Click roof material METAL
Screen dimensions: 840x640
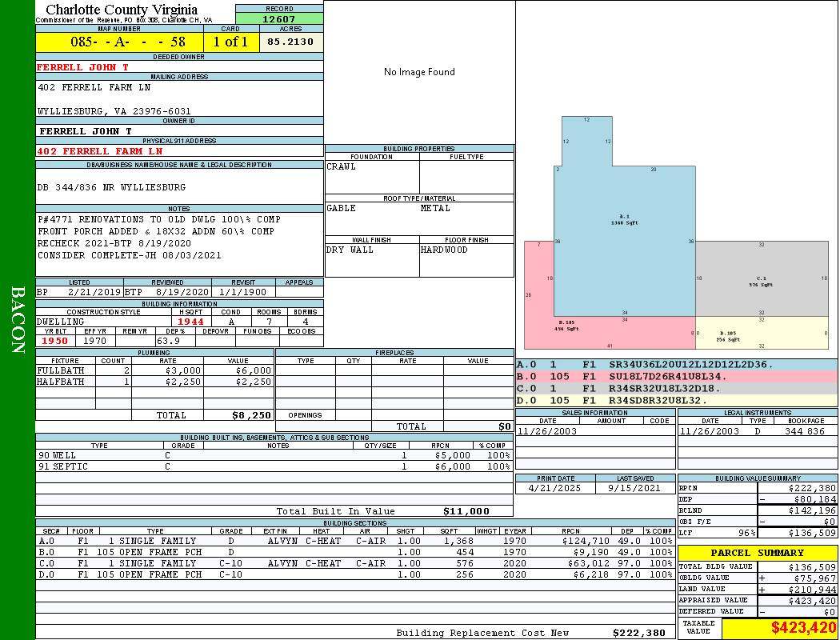click(x=435, y=208)
